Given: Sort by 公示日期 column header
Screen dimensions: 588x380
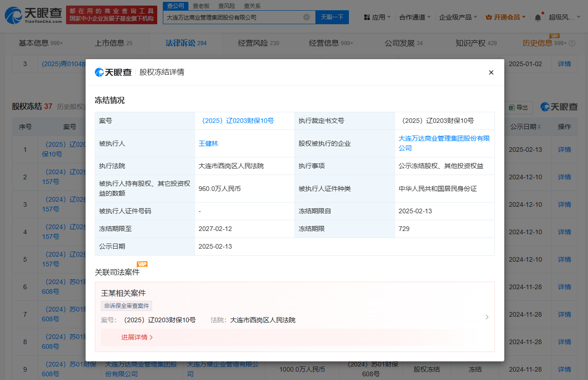Looking at the screenshot, I should [526, 127].
